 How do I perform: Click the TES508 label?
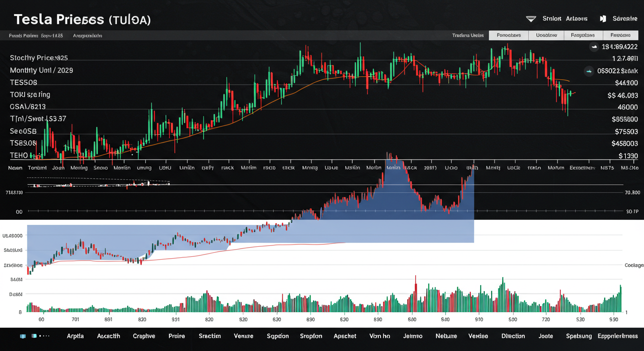[x=23, y=83]
